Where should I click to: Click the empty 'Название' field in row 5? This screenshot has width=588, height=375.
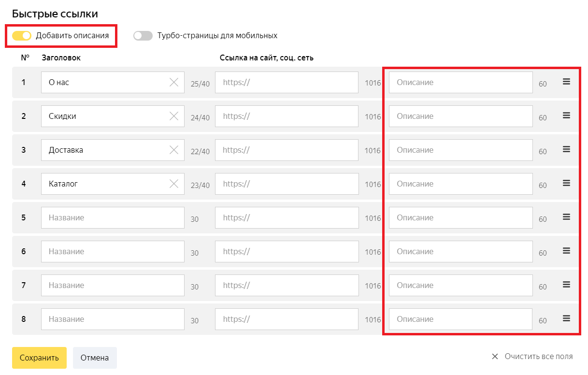point(113,217)
